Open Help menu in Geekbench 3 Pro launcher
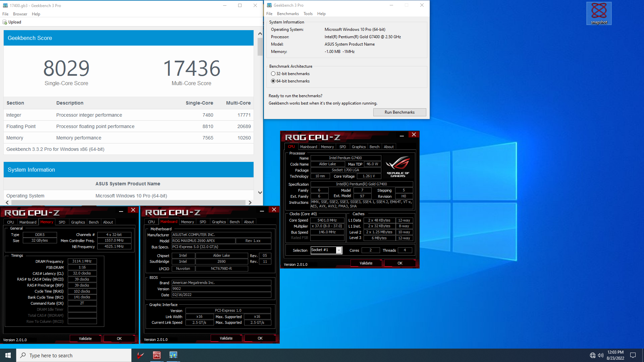The image size is (644, 362). coord(321,14)
